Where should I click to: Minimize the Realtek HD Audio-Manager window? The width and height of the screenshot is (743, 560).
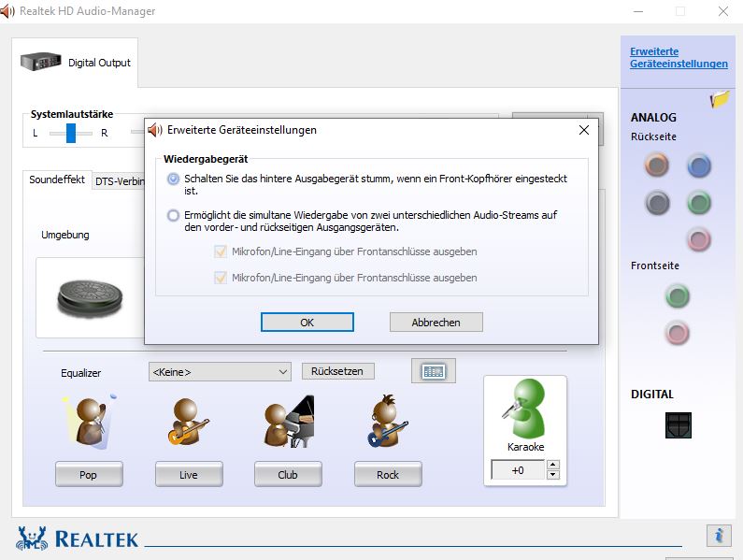(x=638, y=11)
